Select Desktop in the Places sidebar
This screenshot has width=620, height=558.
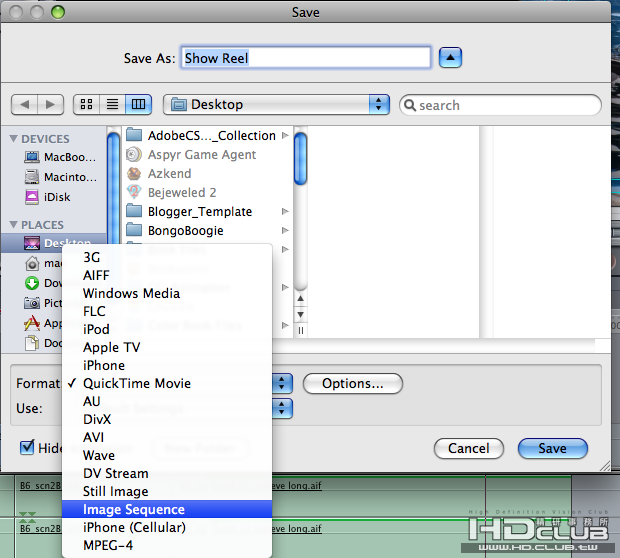click(54, 243)
